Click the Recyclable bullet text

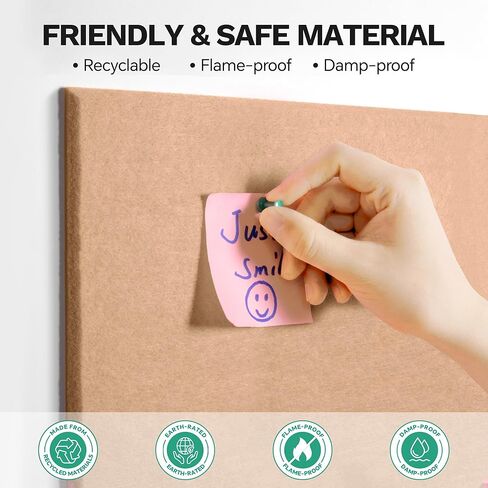[x=117, y=65]
